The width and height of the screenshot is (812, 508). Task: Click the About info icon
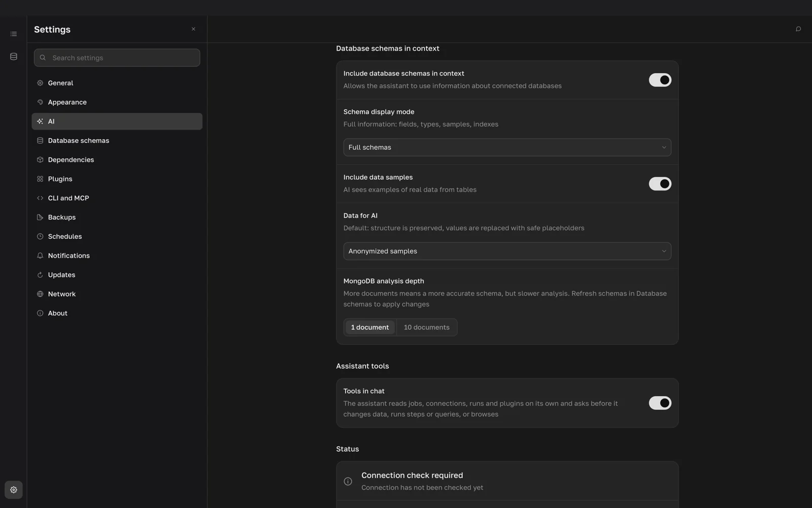click(x=40, y=313)
